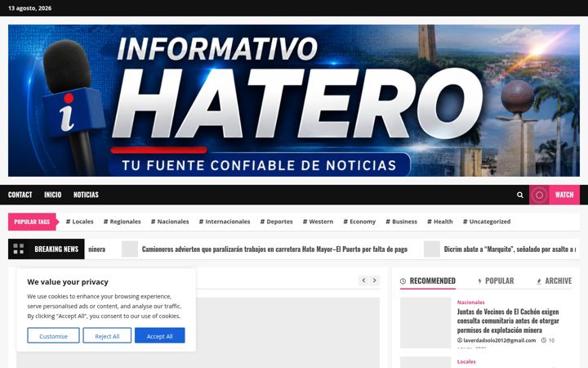Click the BREAKING NEWS label
This screenshot has height=368, width=588.
click(x=56, y=249)
